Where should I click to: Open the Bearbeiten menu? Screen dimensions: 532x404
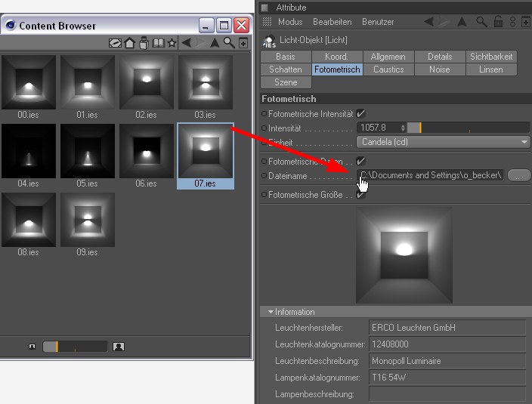332,23
